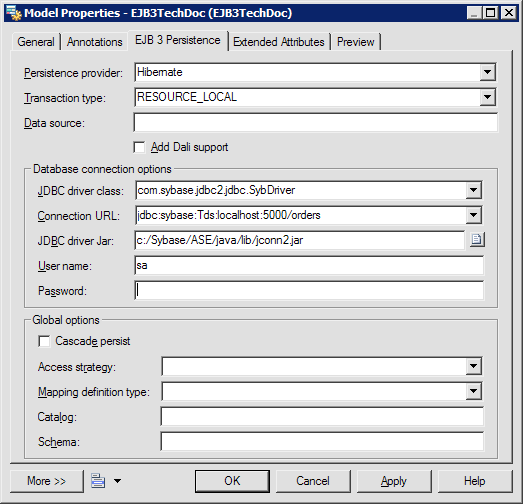Enable Add Dali support checkbox
This screenshot has height=504, width=523.
(139, 147)
